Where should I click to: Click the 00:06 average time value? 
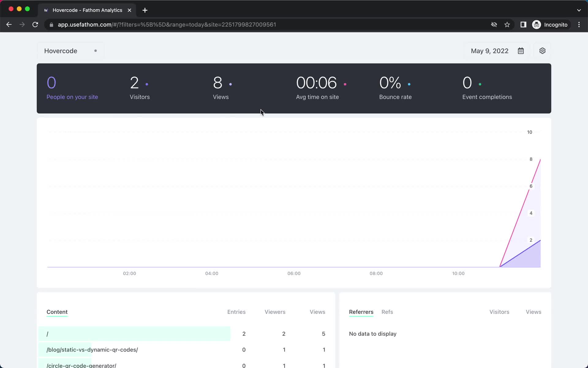(x=316, y=83)
